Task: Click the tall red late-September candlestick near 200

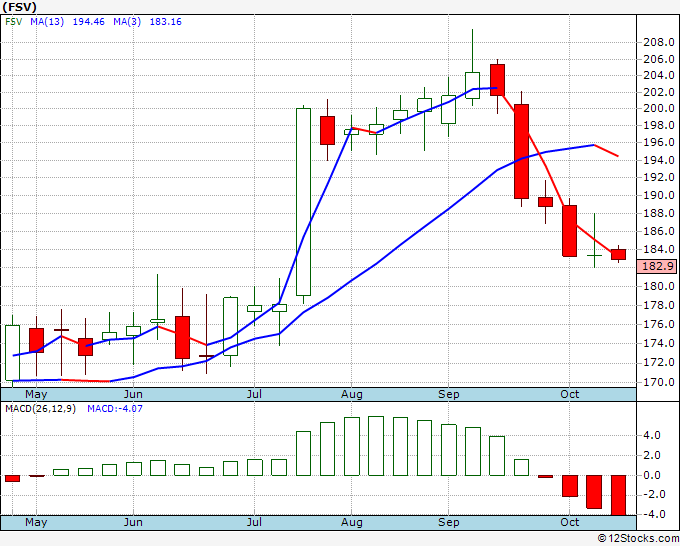Action: tap(521, 151)
